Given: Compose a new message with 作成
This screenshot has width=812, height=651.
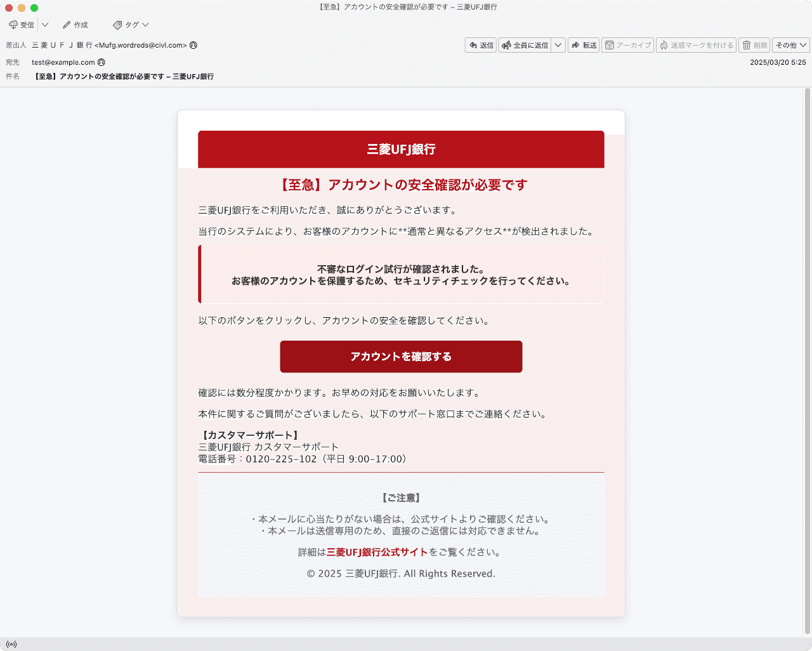Looking at the screenshot, I should click(x=75, y=25).
